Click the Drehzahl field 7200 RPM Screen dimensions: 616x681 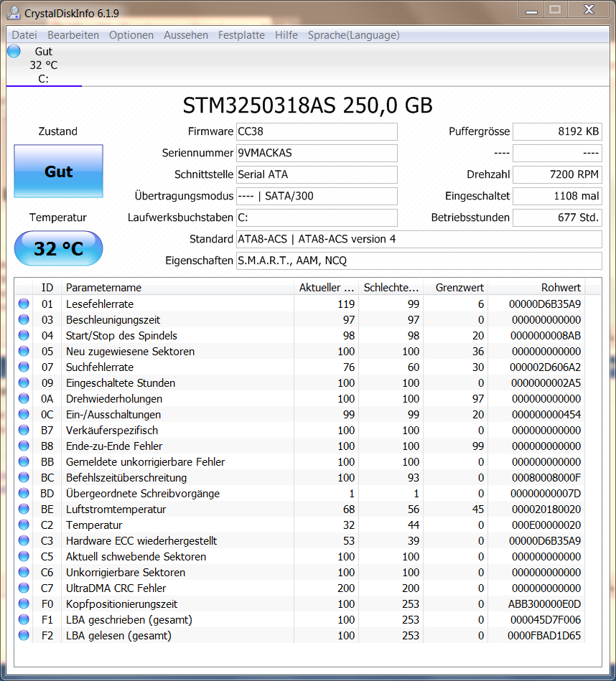(557, 174)
